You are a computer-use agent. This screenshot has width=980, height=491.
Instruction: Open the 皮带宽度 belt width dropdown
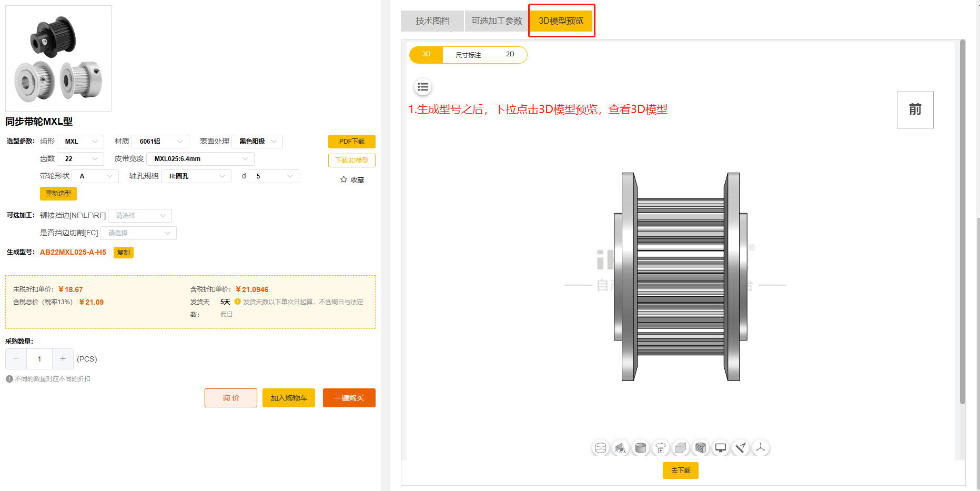tap(200, 158)
